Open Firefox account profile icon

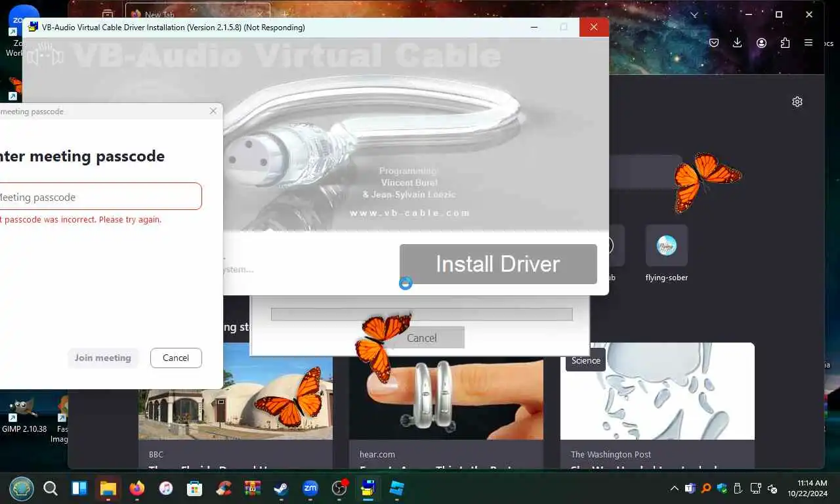click(761, 43)
